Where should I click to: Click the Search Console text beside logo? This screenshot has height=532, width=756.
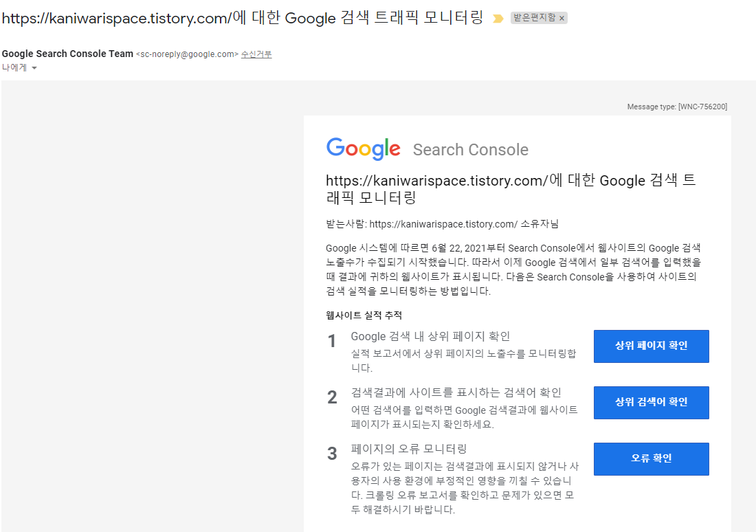pos(471,150)
